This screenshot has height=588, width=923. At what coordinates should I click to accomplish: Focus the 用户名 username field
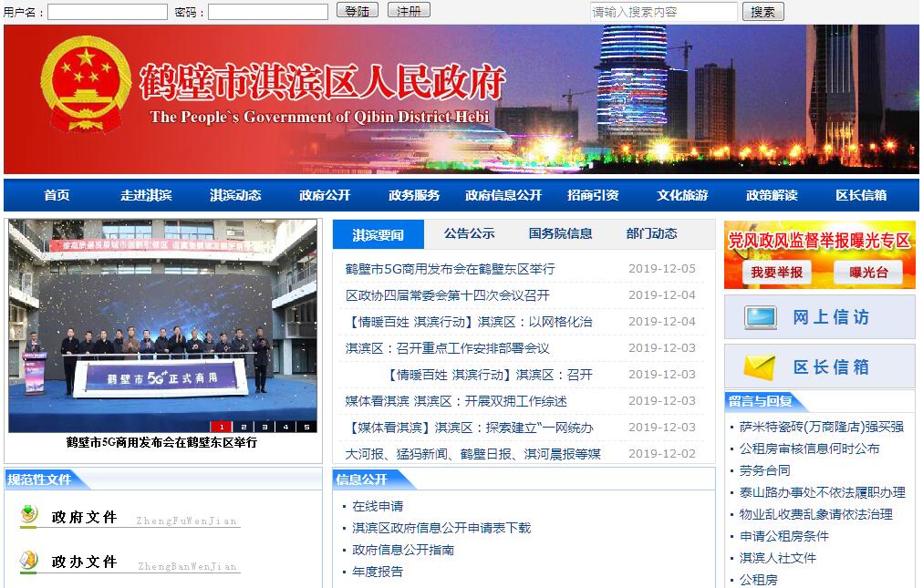(108, 12)
